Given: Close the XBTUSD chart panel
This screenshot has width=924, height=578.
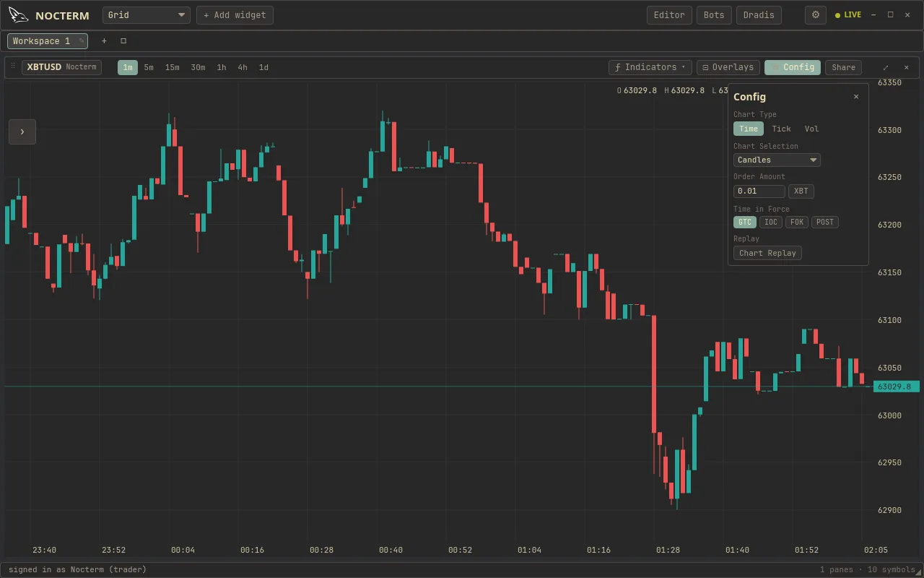Looking at the screenshot, I should (x=907, y=67).
